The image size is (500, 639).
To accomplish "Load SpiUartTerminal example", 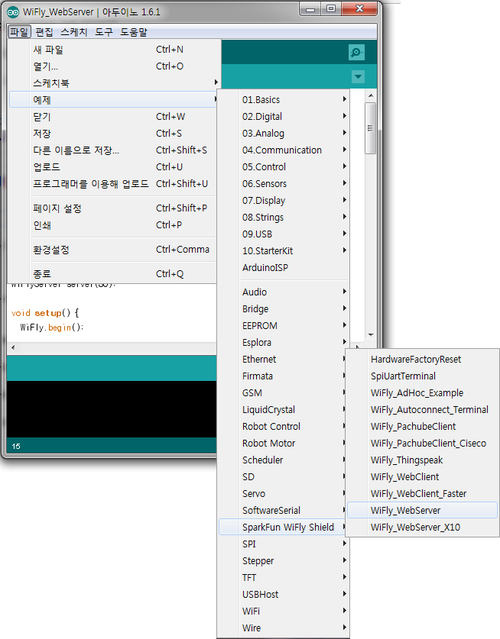I will 423,376.
